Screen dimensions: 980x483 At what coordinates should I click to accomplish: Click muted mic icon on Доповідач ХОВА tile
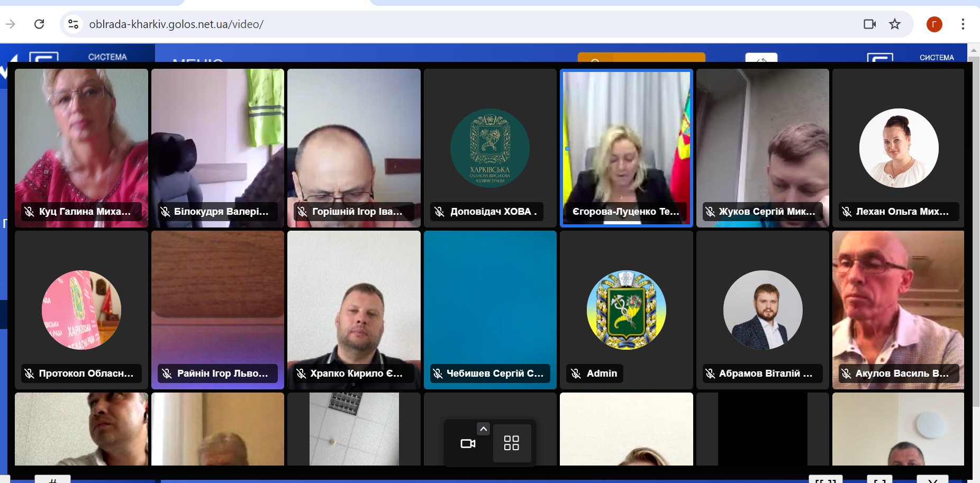(440, 212)
